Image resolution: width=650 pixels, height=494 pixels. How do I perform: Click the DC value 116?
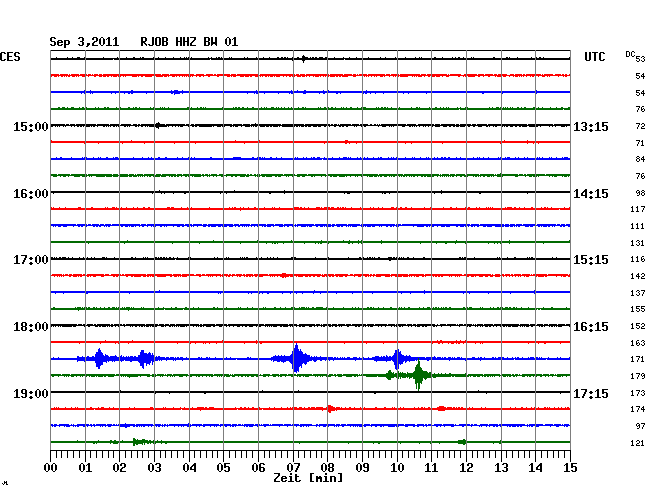coord(638,259)
